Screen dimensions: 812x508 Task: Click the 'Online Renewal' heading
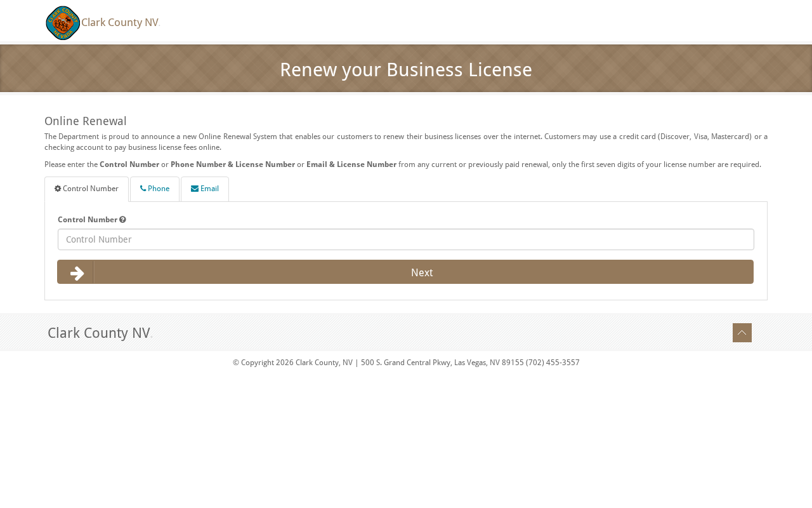click(86, 121)
